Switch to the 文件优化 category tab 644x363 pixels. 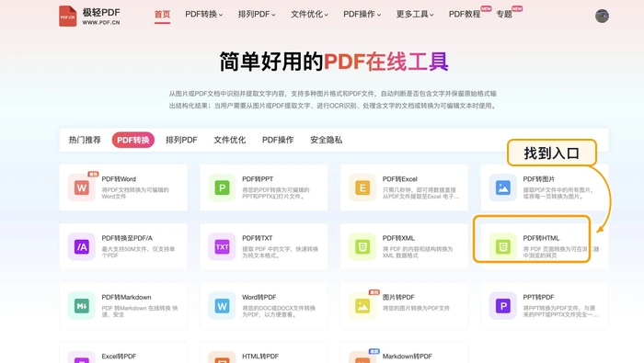pyautogui.click(x=230, y=140)
